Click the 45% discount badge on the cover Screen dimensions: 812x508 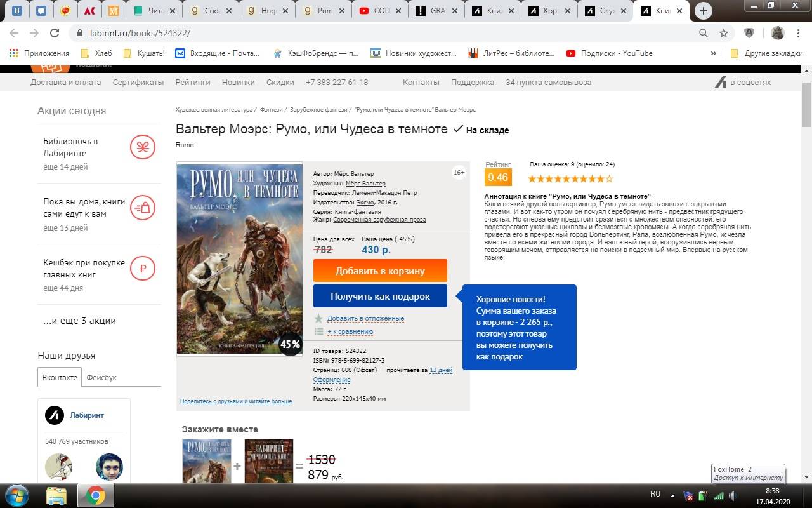[290, 344]
